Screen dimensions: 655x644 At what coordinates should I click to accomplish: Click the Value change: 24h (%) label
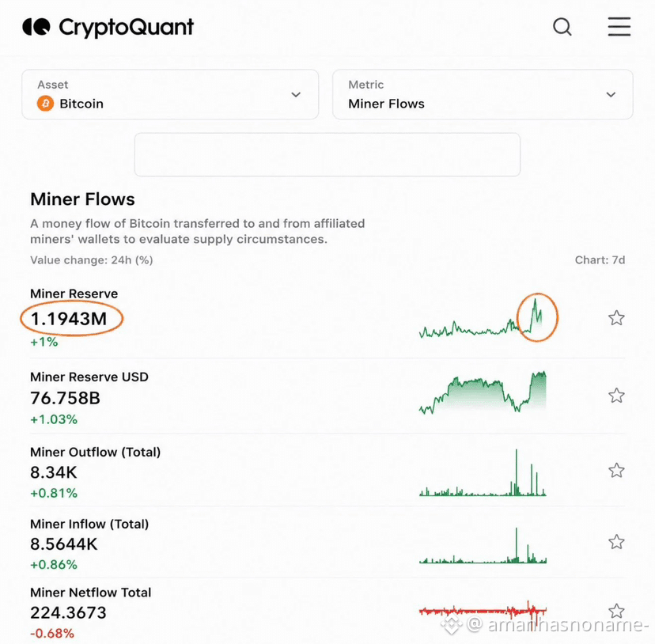point(92,260)
